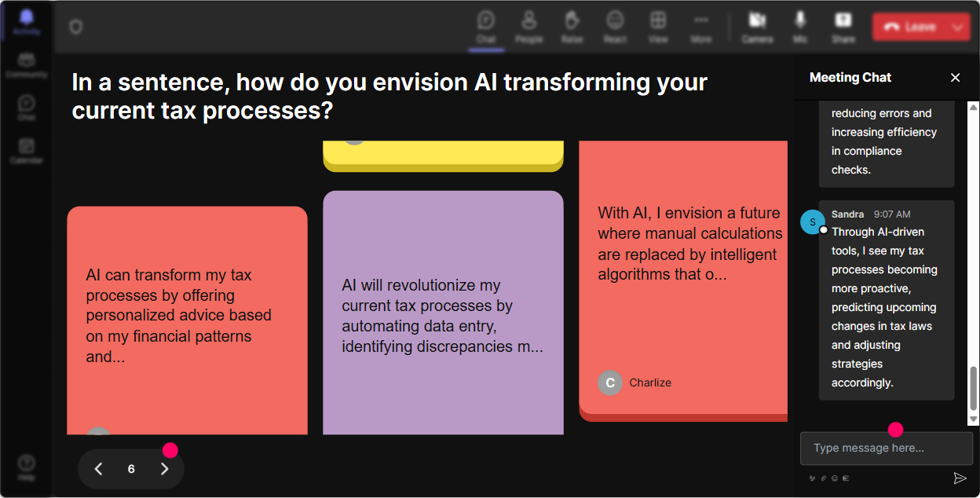Click the shield security icon

point(75,27)
